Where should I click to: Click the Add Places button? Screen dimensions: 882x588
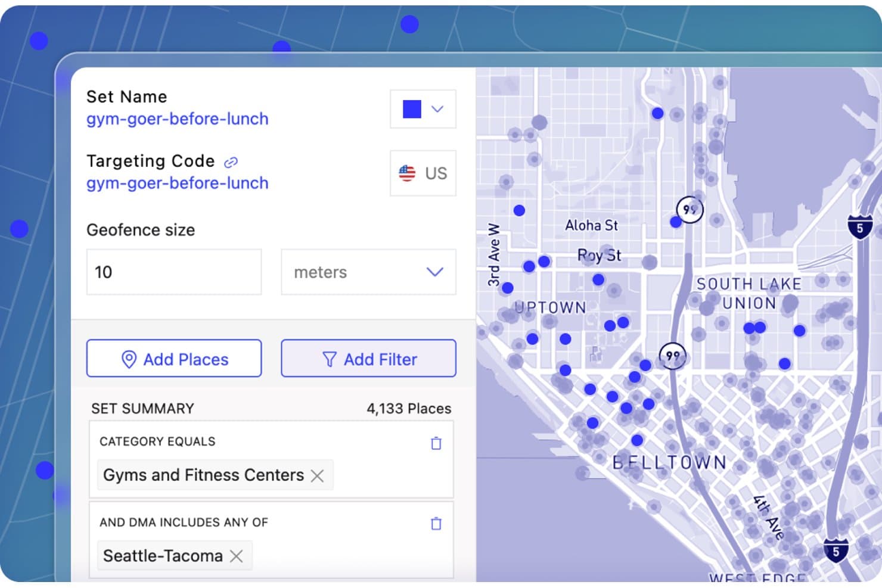point(174,359)
